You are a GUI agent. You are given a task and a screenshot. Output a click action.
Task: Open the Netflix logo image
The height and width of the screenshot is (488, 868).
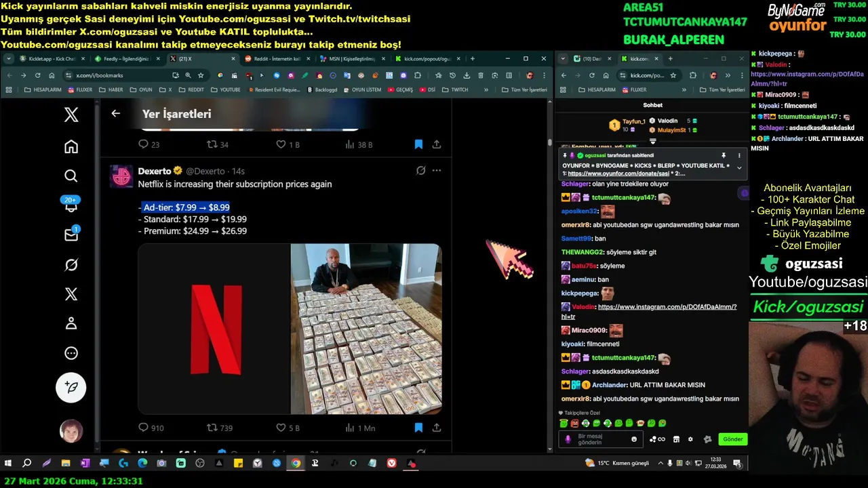click(214, 329)
